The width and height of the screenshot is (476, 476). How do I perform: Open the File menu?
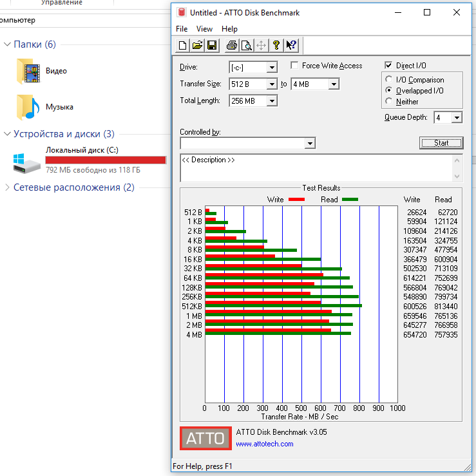[182, 29]
